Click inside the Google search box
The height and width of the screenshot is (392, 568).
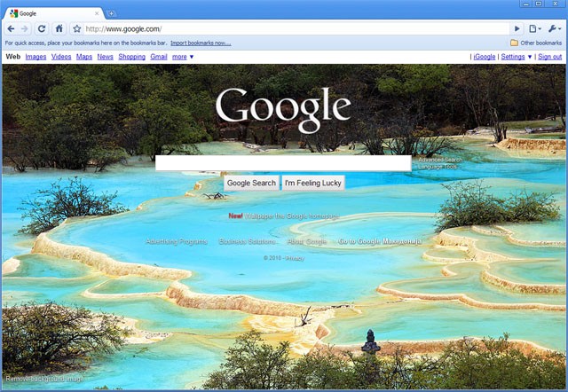click(283, 163)
